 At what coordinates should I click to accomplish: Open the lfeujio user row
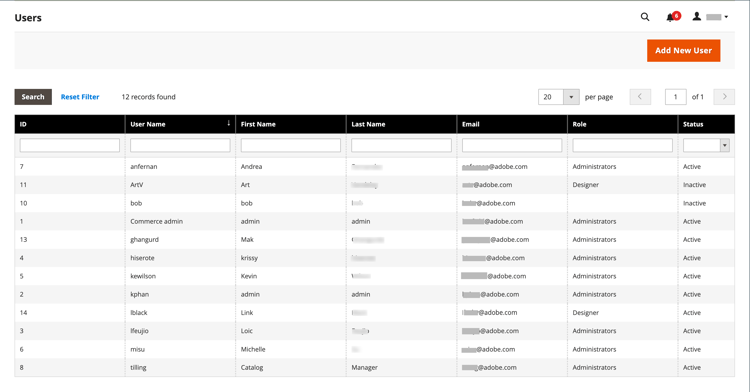coord(375,331)
